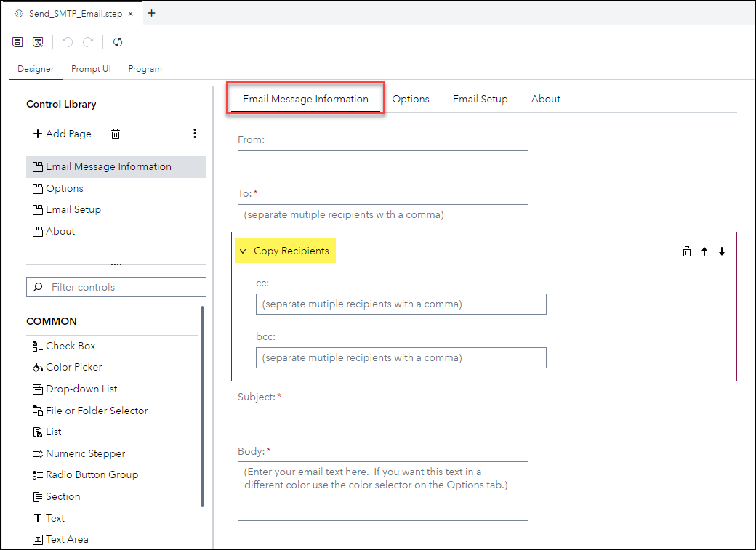Viewport: 756px width, 550px height.
Task: Open the Email Setup page in Control Library
Action: tap(73, 209)
